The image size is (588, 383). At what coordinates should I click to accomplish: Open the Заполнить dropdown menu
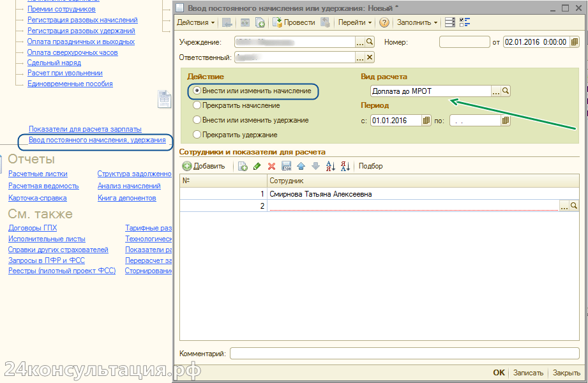[x=417, y=22]
